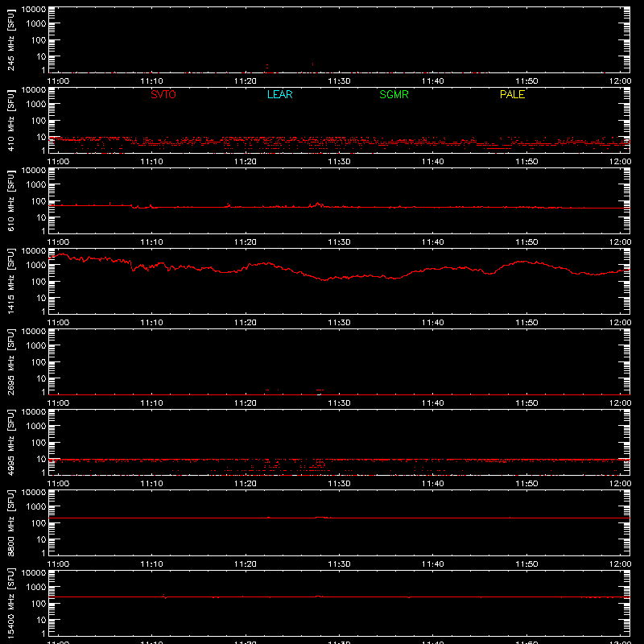Click the 10 tick of 15400 MHz plot
This screenshot has height=644, width=644.
(42, 620)
